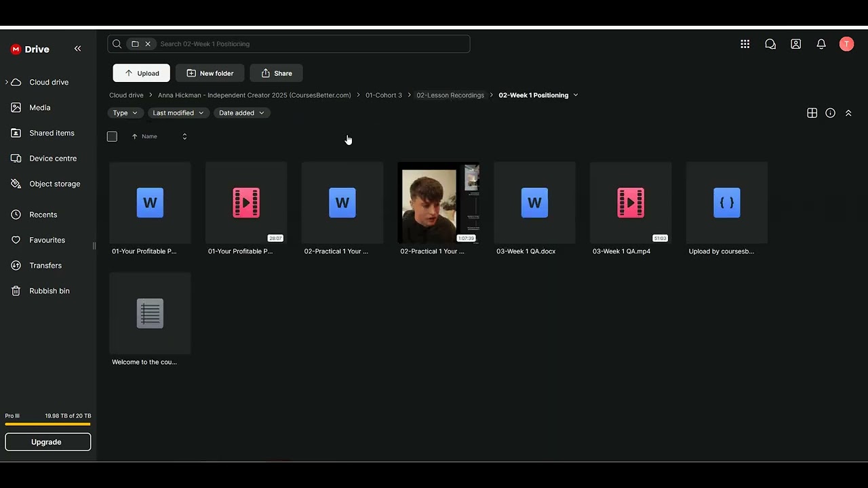Collapse the header with double up arrows

click(x=848, y=113)
